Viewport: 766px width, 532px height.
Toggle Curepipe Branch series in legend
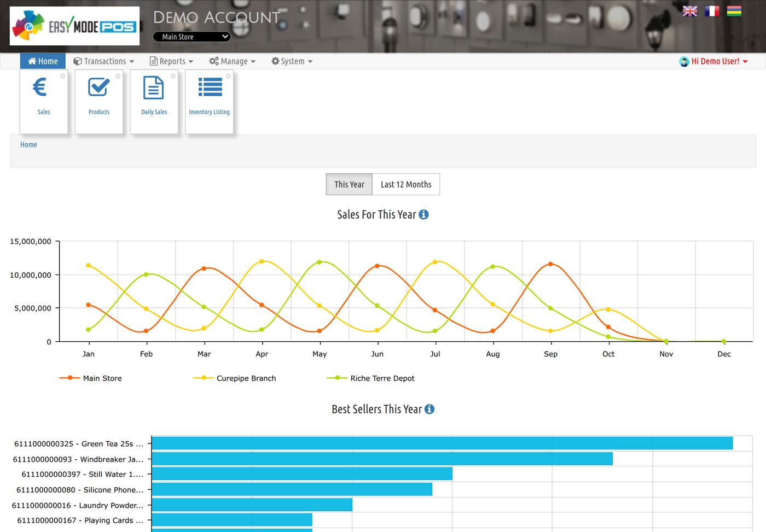[235, 378]
